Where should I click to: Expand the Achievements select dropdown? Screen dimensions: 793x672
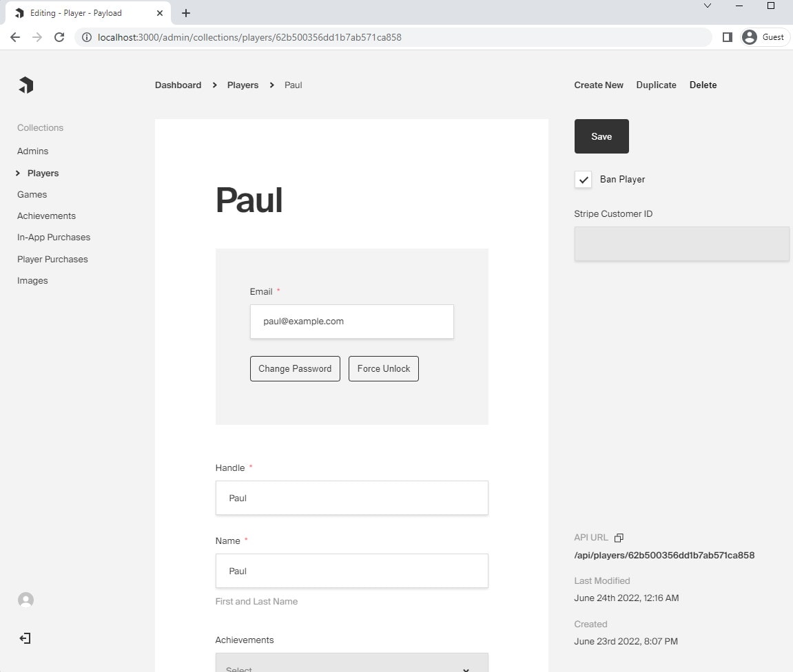coord(352,662)
